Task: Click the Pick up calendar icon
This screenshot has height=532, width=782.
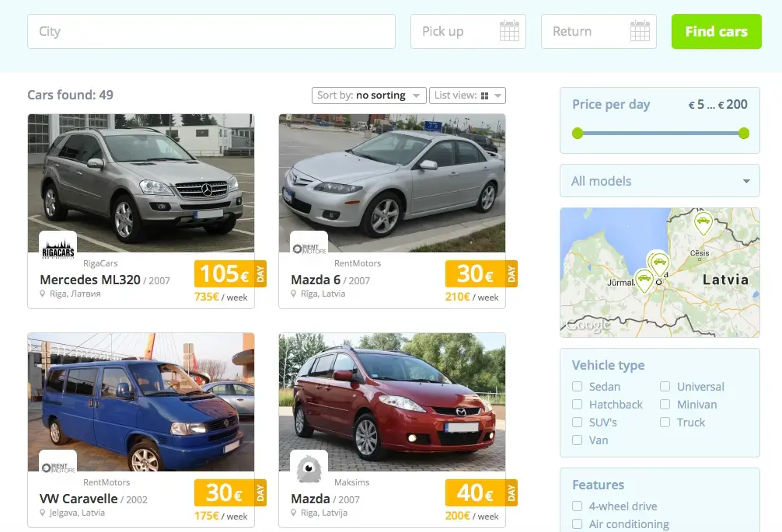Action: pyautogui.click(x=509, y=31)
